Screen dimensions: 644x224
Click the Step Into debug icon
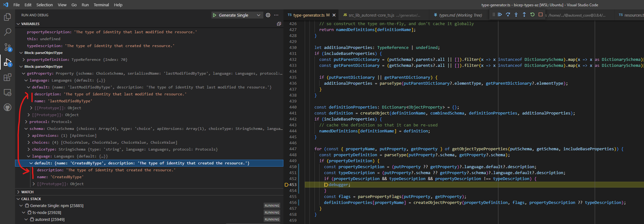[516, 15]
